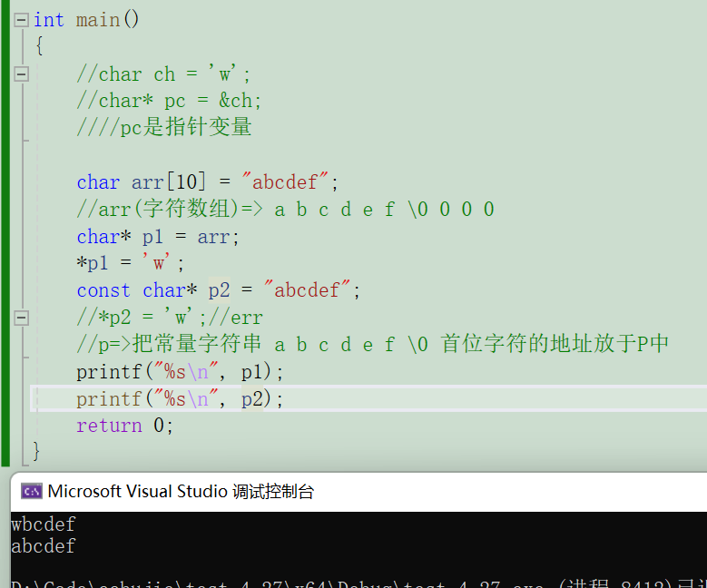
Task: Click the opening brace of main
Action: pos(39,45)
